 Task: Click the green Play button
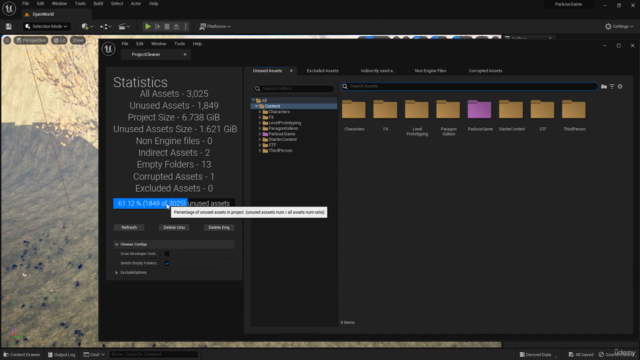148,27
